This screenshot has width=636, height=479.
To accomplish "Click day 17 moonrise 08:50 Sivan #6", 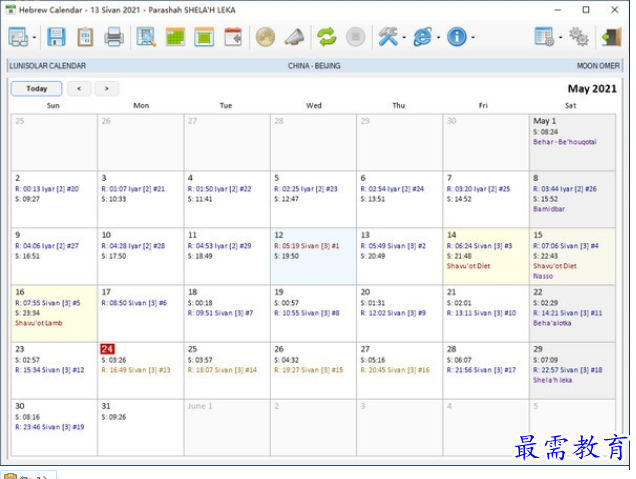I will tap(134, 303).
